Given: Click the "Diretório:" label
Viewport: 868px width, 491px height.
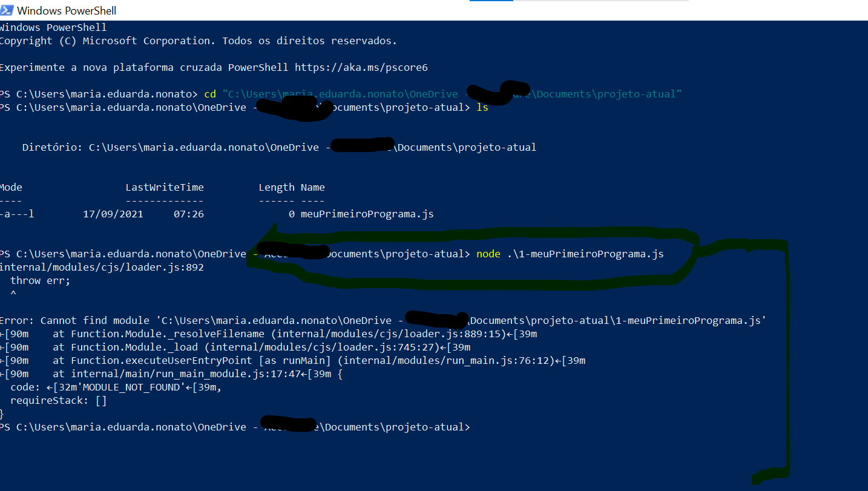Looking at the screenshot, I should pos(53,148).
